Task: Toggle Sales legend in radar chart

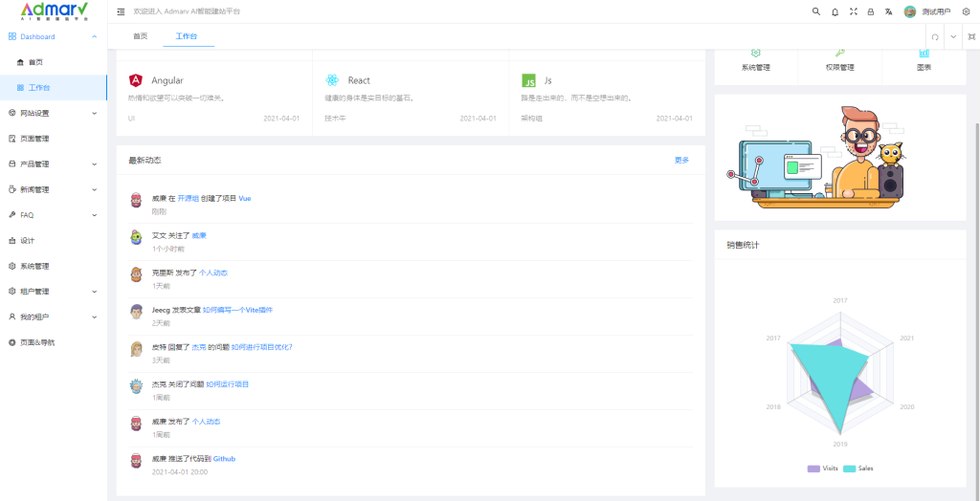Action: (x=858, y=468)
